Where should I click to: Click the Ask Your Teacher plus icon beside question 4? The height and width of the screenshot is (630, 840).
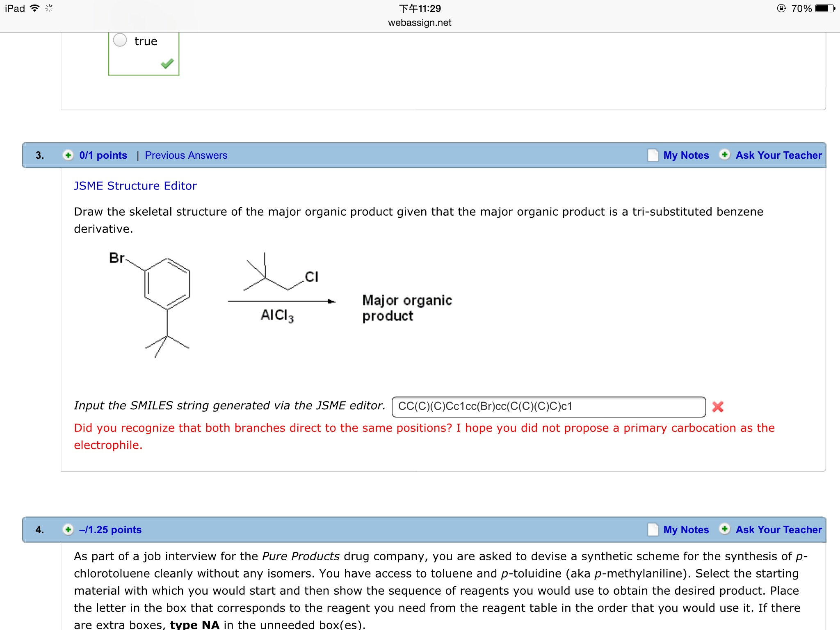click(724, 530)
